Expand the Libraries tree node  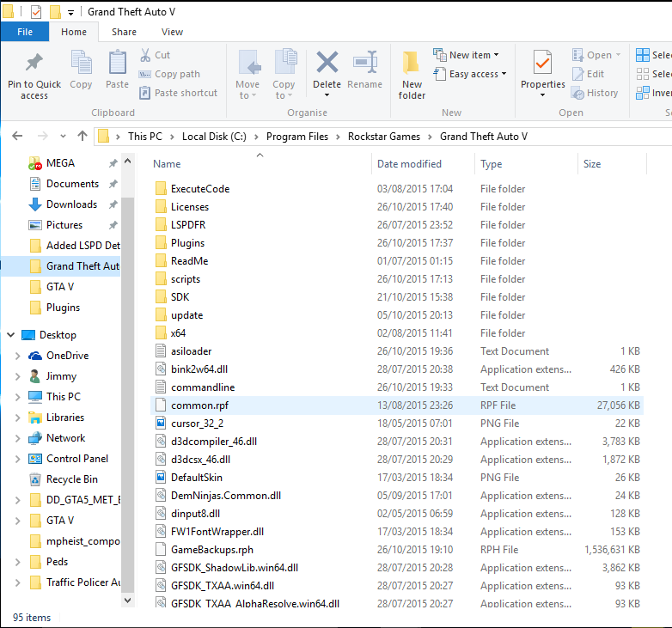click(x=17, y=418)
